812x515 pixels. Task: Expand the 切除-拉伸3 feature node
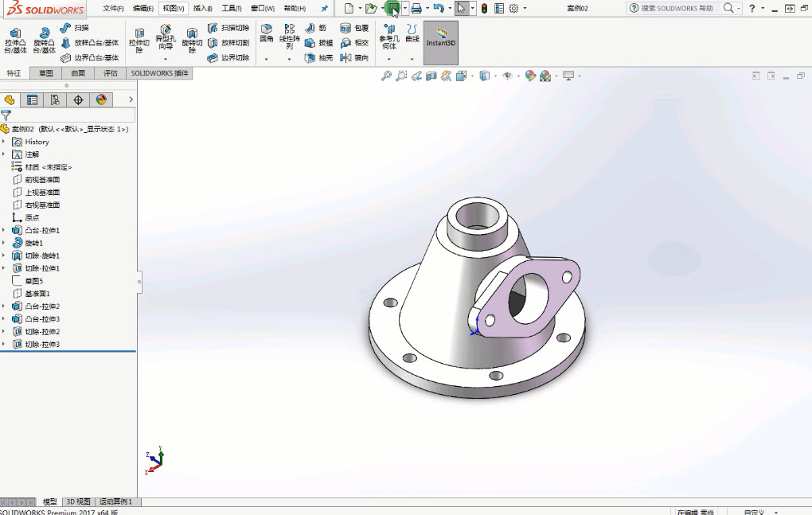click(x=4, y=344)
